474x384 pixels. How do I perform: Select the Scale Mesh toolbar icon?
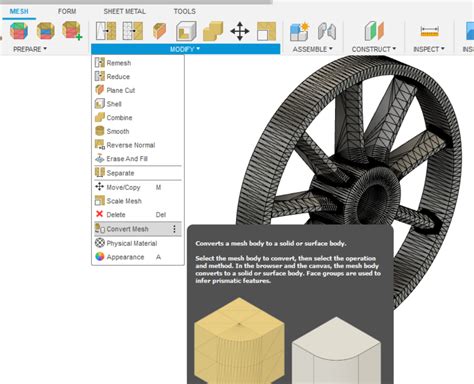click(x=266, y=31)
